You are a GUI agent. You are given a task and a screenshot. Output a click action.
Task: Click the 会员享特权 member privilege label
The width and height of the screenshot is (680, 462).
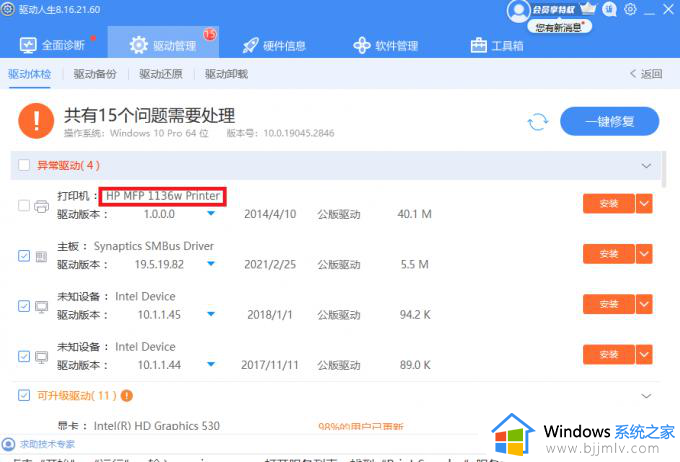tap(553, 10)
